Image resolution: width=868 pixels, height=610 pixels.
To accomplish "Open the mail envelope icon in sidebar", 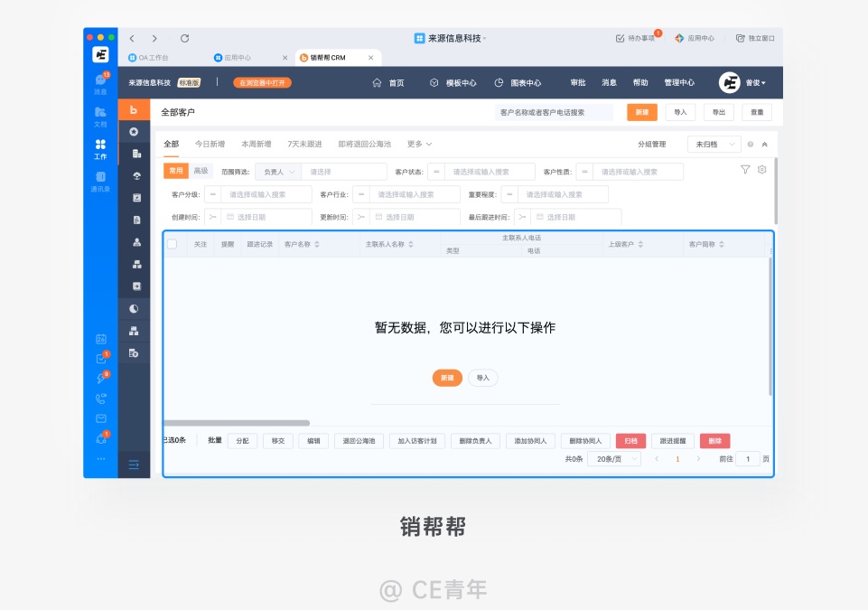I will (101, 418).
